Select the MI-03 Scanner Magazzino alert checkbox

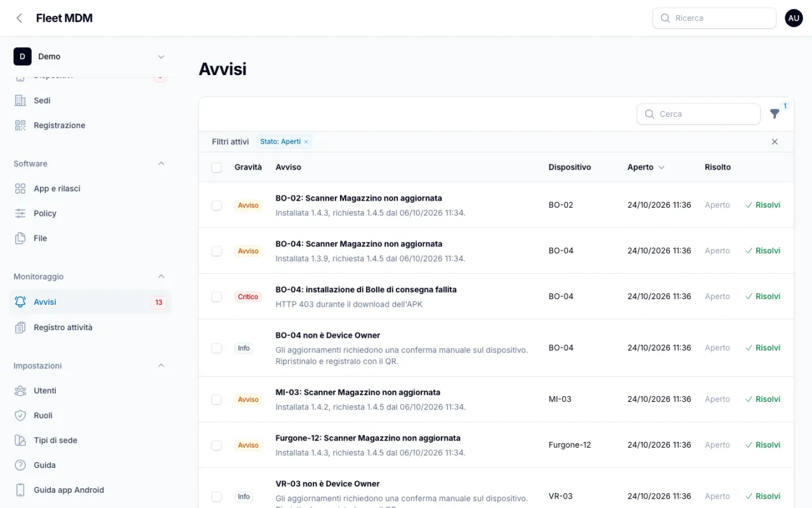tap(216, 399)
